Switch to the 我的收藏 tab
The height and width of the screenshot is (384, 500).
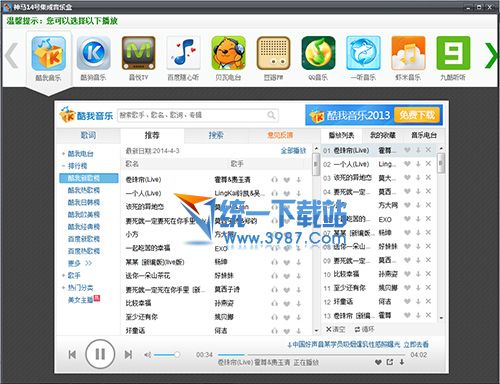pyautogui.click(x=383, y=135)
